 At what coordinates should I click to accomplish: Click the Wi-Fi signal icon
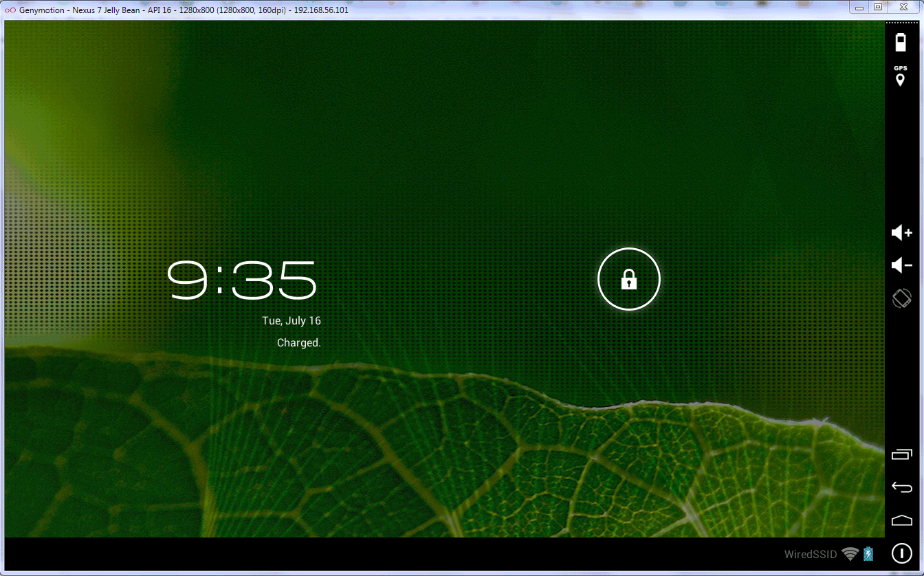point(850,554)
